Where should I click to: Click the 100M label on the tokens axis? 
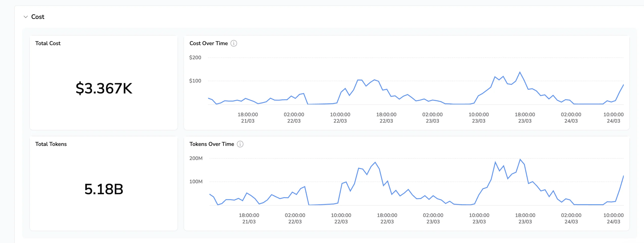coord(196,181)
